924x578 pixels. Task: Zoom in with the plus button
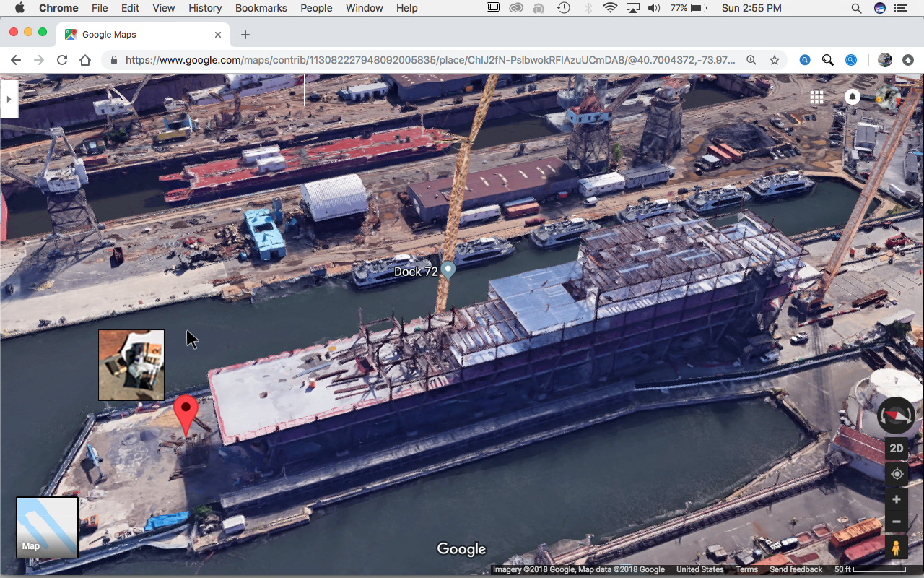click(x=897, y=499)
